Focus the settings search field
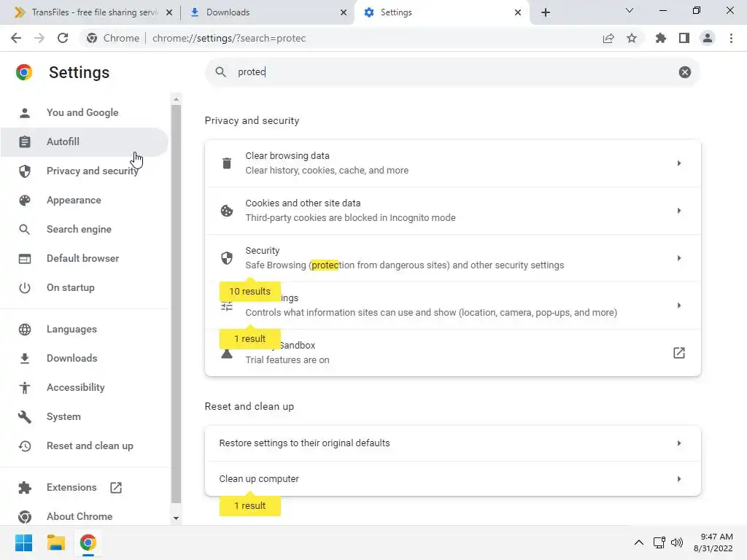 pyautogui.click(x=452, y=72)
